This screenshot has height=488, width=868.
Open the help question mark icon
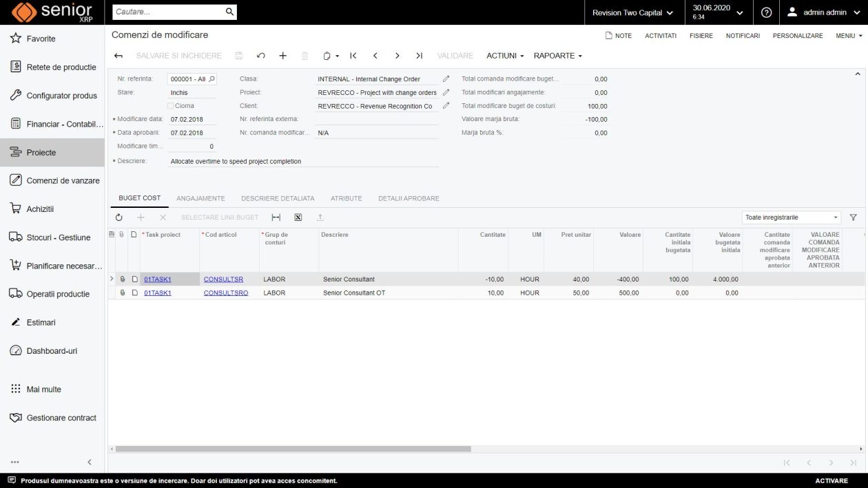(767, 12)
